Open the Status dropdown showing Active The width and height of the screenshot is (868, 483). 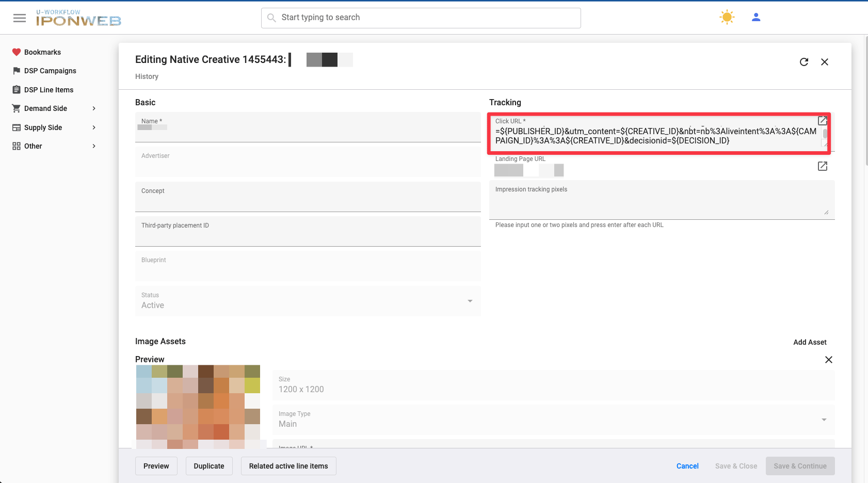coord(308,301)
